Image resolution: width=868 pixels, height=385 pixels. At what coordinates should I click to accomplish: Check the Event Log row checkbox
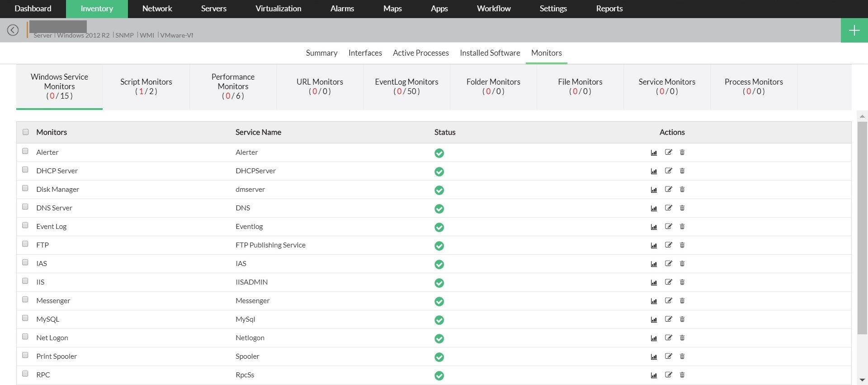click(25, 226)
